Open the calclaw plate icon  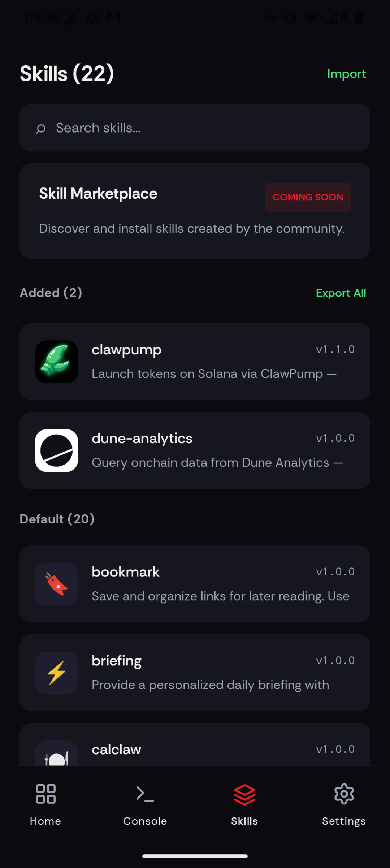pyautogui.click(x=56, y=753)
